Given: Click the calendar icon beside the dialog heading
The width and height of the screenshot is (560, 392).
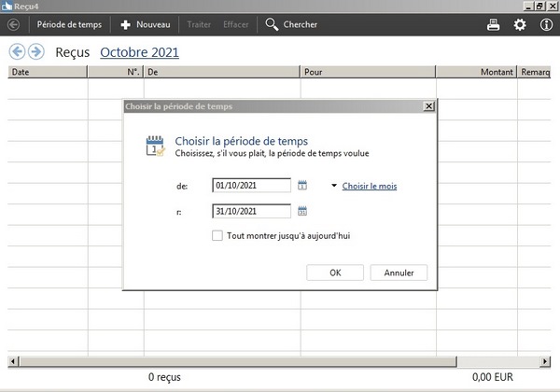Looking at the screenshot, I should [155, 146].
